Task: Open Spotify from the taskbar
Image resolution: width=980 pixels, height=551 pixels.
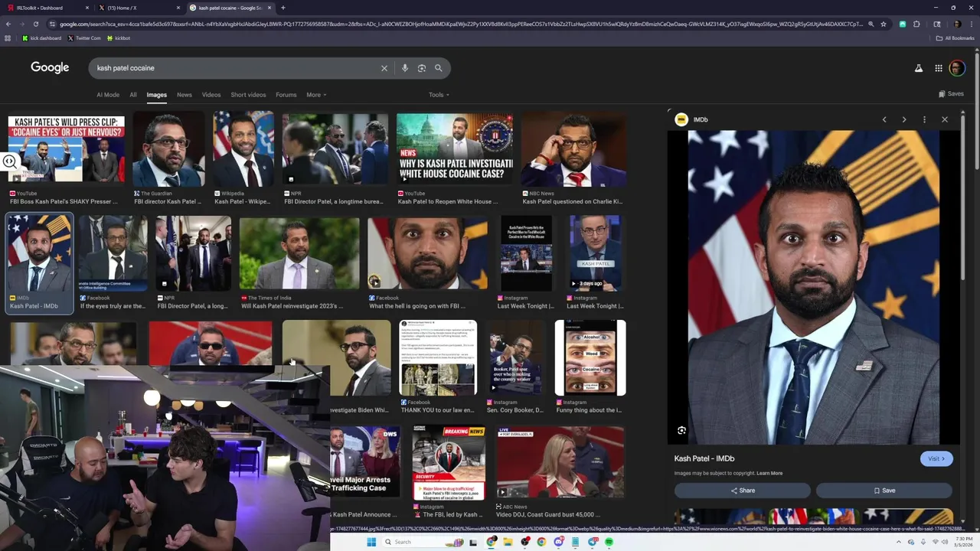Action: pyautogui.click(x=609, y=542)
